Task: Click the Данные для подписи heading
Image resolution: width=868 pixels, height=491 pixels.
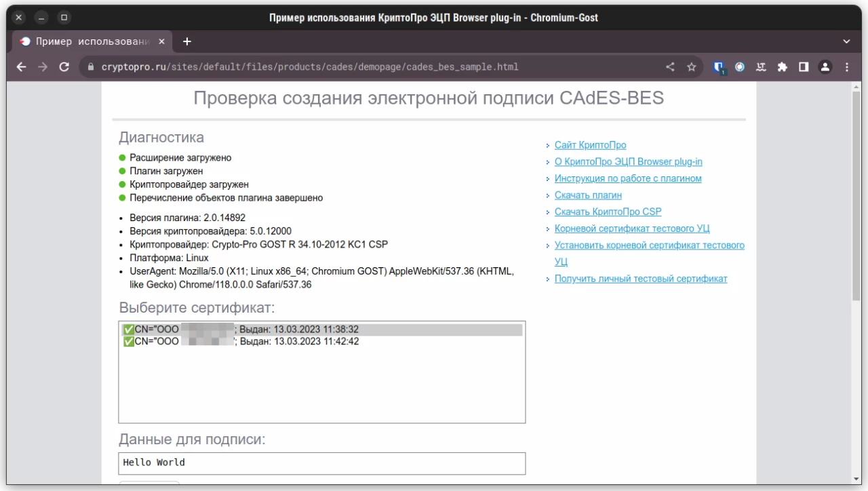Action: tap(192, 439)
